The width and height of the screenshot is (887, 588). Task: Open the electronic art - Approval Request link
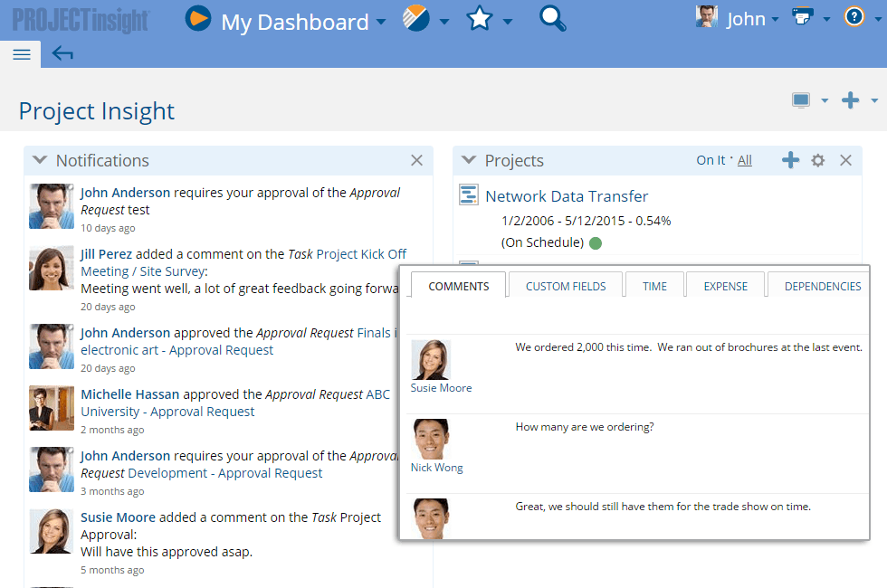pyautogui.click(x=177, y=351)
